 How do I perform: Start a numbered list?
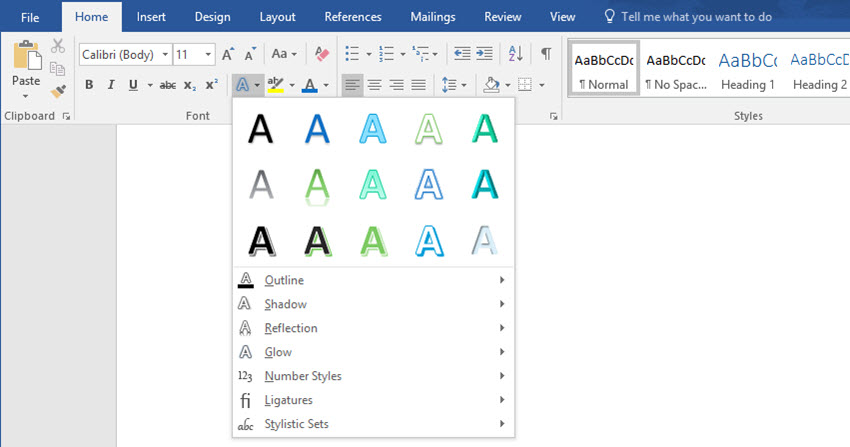tap(386, 54)
